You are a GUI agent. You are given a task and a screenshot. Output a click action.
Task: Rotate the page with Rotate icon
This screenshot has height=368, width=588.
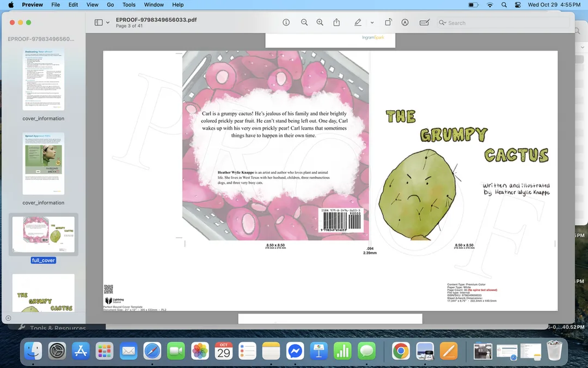(388, 22)
